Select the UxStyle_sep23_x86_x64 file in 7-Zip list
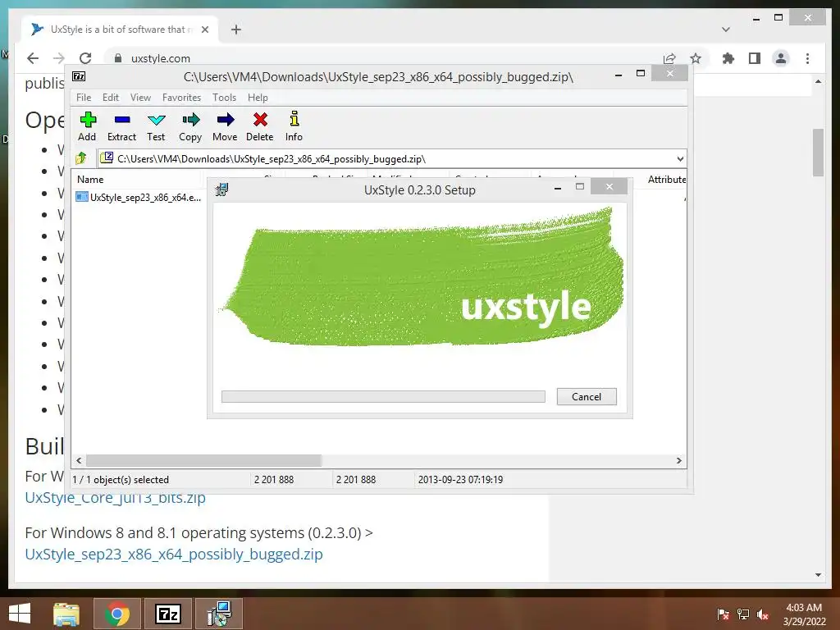Image resolution: width=840 pixels, height=630 pixels. [x=139, y=197]
